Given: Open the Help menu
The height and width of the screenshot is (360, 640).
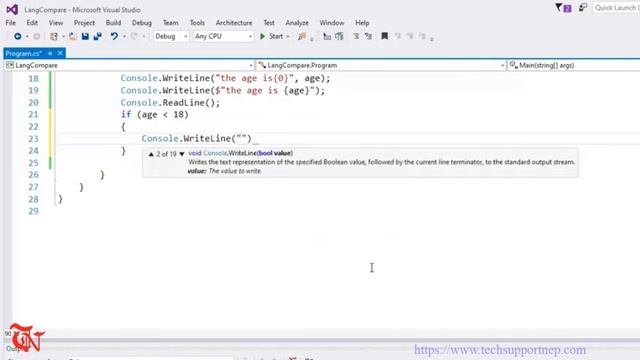Looking at the screenshot, I should click(362, 23).
